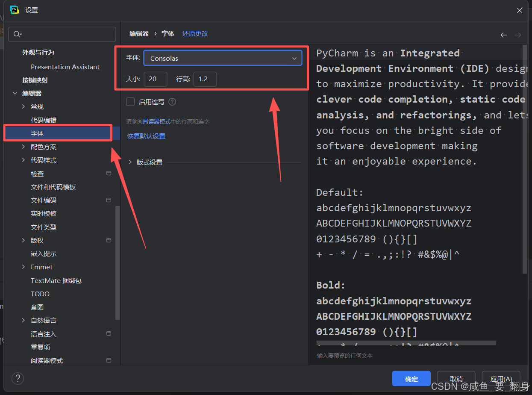Image resolution: width=532 pixels, height=395 pixels.
Task: Close the settings dialog with X
Action: pos(520,10)
